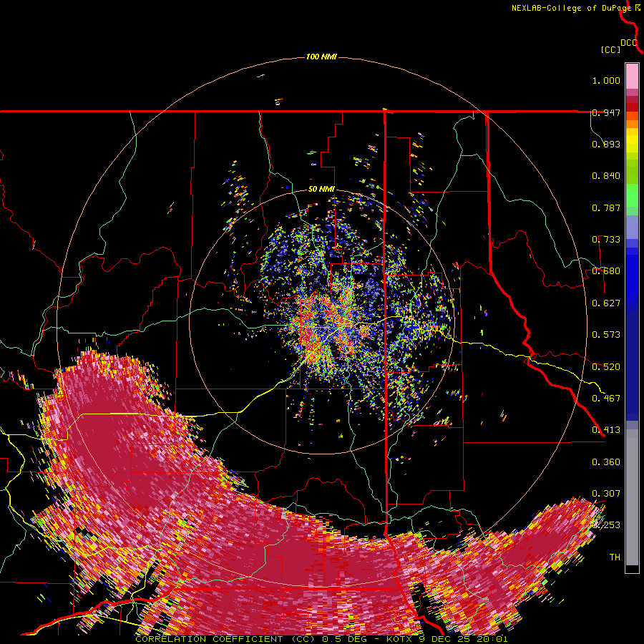The height and width of the screenshot is (644, 644).
Task: Pick the yellow color bar segment
Action: 632,141
